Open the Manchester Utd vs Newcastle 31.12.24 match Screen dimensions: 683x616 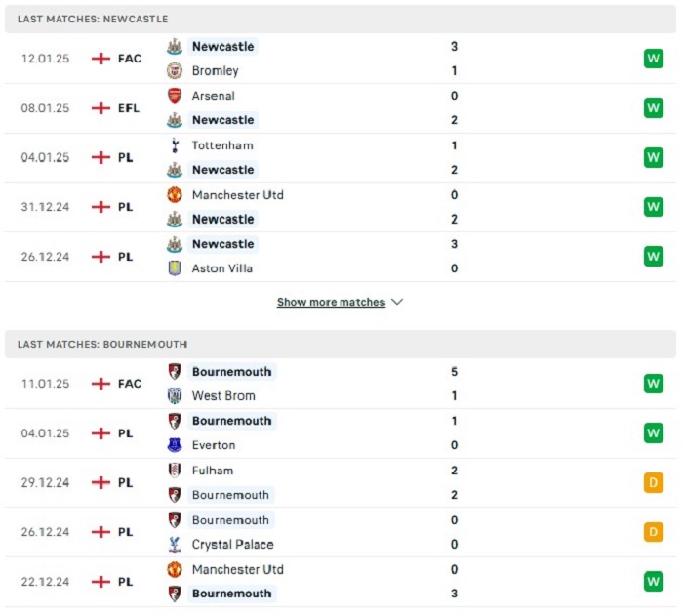[341, 207]
